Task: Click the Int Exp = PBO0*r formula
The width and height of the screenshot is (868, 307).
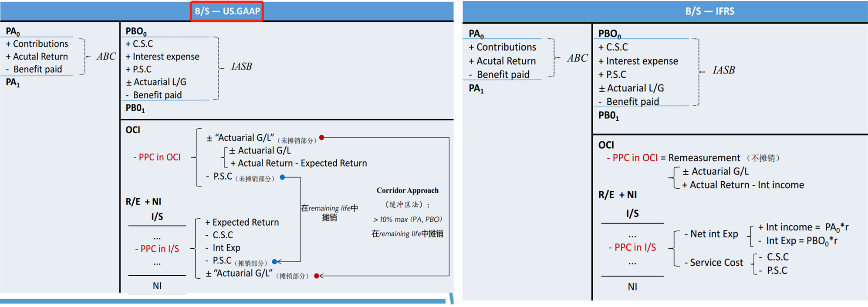Action: [797, 241]
